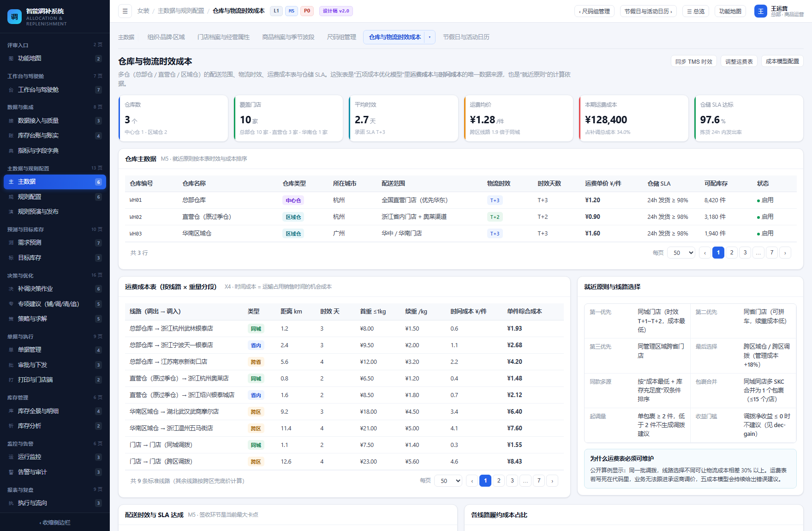Sort by 运费单价 ¥/件 column header
Image resolution: width=812 pixels, height=531 pixels.
(x=603, y=183)
